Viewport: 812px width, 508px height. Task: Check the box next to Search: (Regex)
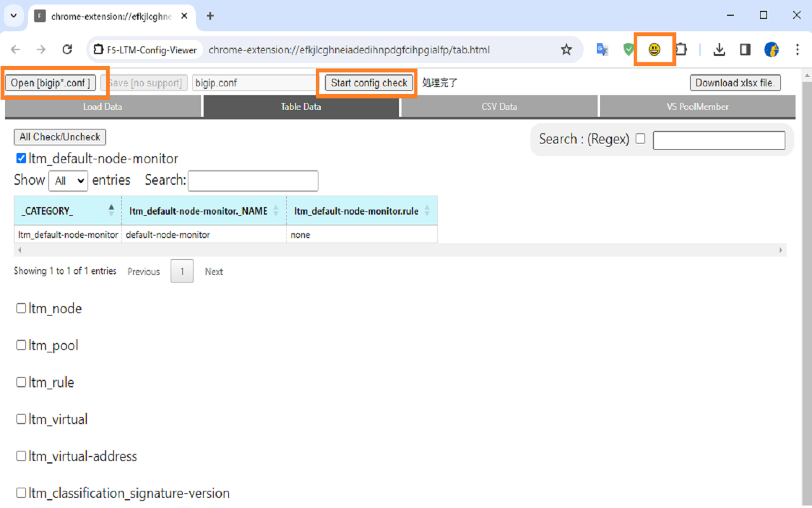point(640,138)
